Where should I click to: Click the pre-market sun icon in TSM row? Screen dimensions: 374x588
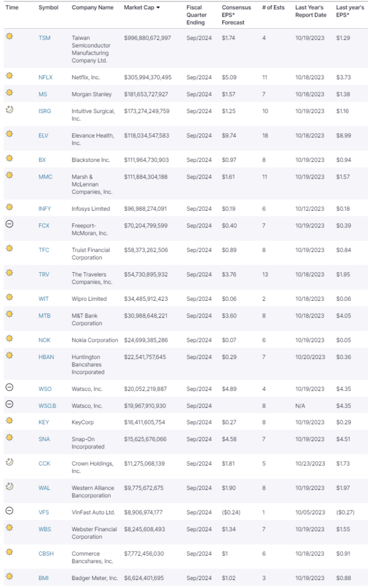9,36
